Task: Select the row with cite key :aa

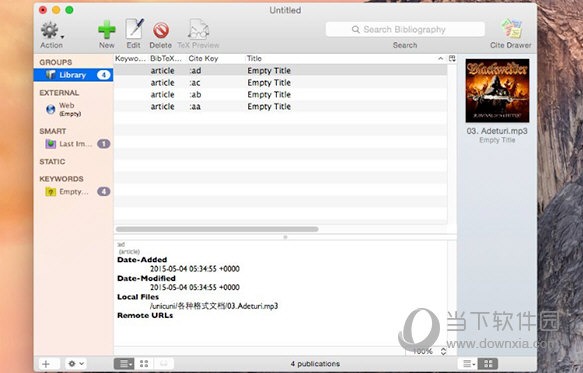Action: point(280,106)
